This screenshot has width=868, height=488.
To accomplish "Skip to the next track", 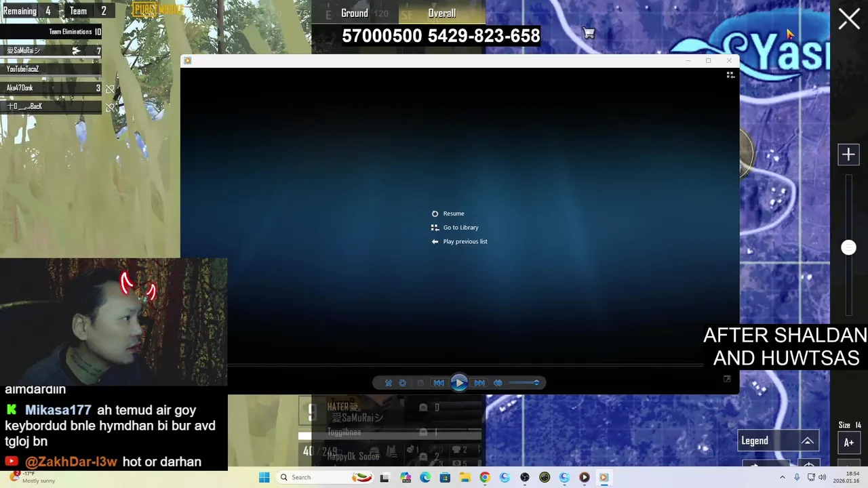I will [479, 383].
